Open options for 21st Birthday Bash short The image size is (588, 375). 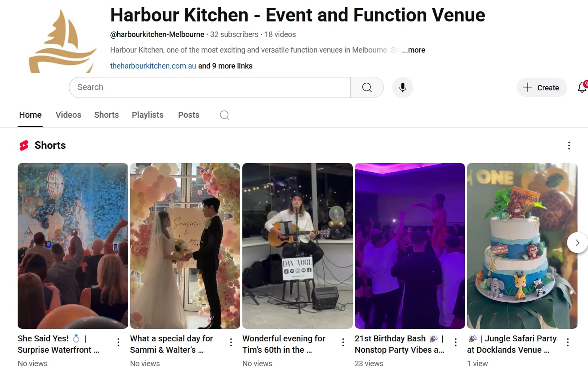point(455,342)
